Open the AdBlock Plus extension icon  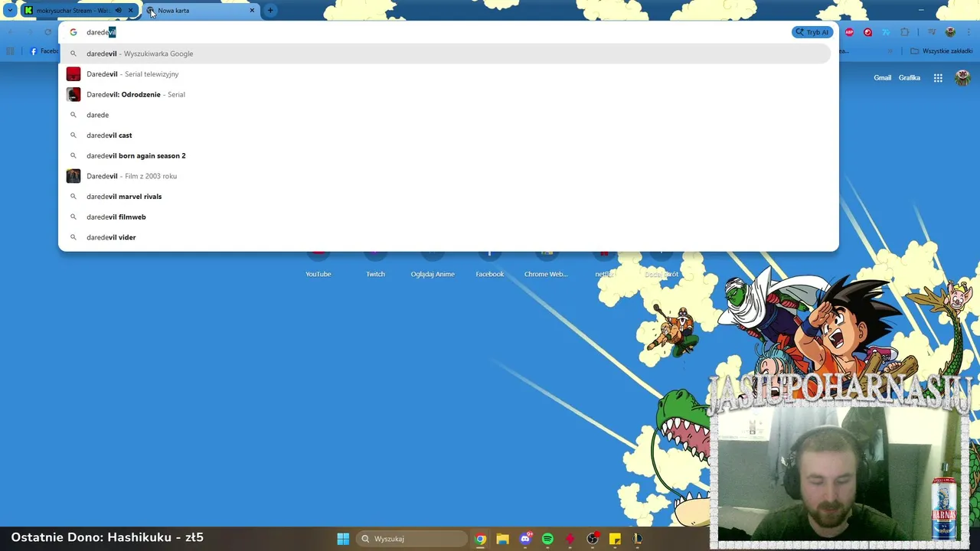coord(849,32)
